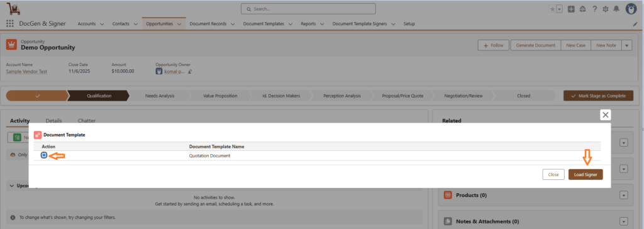The height and width of the screenshot is (229, 644).
Task: Expand the Opportunities tab dropdown chevron
Action: tap(179, 24)
